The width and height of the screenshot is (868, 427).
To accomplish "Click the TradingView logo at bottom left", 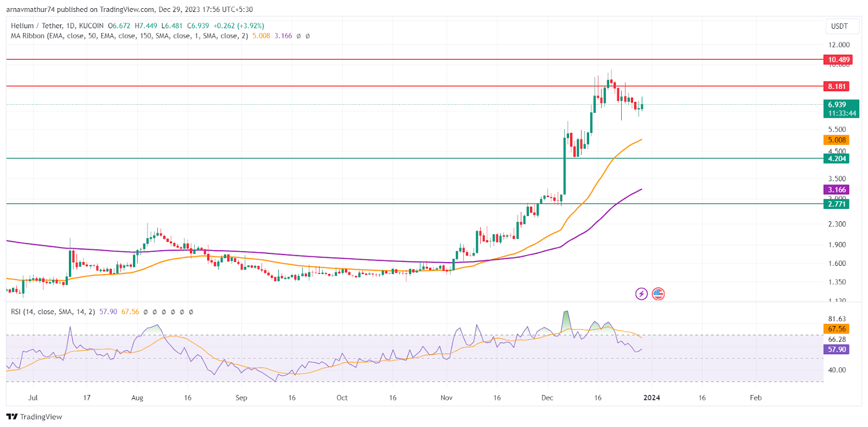I will point(34,417).
